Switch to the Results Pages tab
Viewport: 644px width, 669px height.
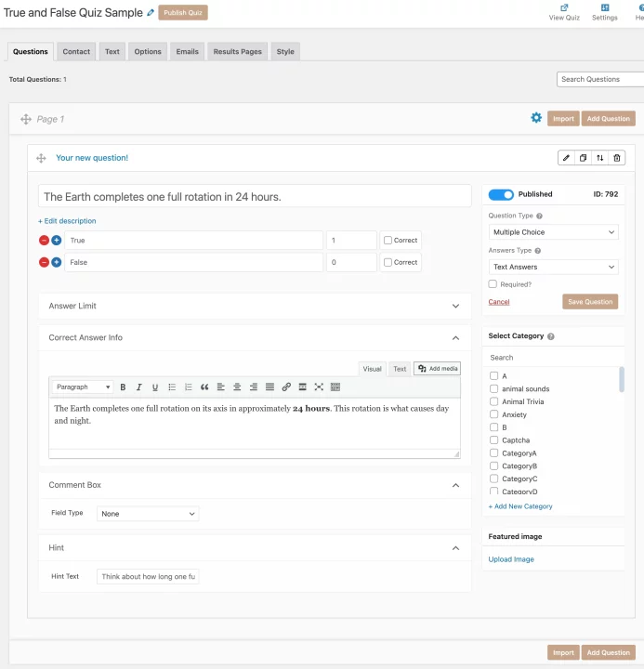click(x=237, y=51)
